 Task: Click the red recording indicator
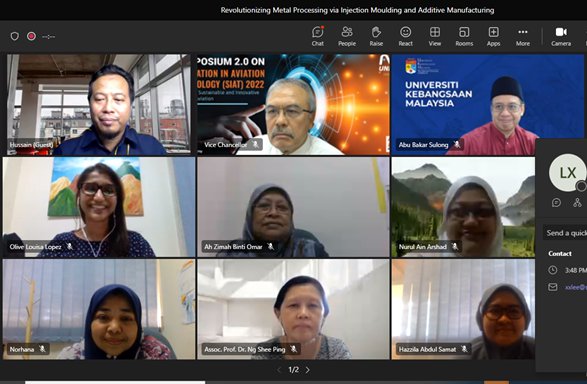(31, 36)
